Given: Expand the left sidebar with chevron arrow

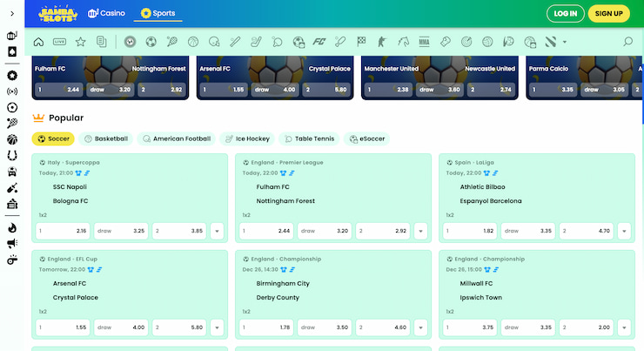Looking at the screenshot, I should coord(12,14).
